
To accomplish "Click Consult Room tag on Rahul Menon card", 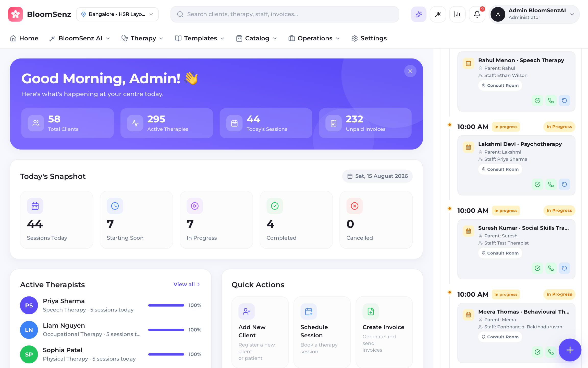I will (500, 85).
